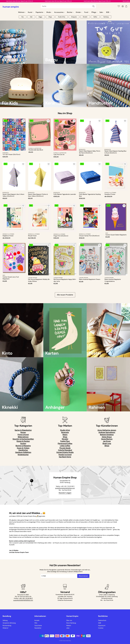Open the shopping bag cart icon
The width and height of the screenshot is (130, 644).
126,6
